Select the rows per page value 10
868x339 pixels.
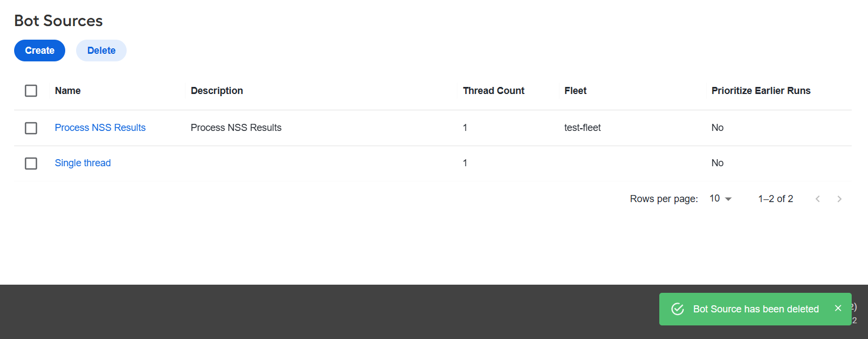(x=715, y=198)
